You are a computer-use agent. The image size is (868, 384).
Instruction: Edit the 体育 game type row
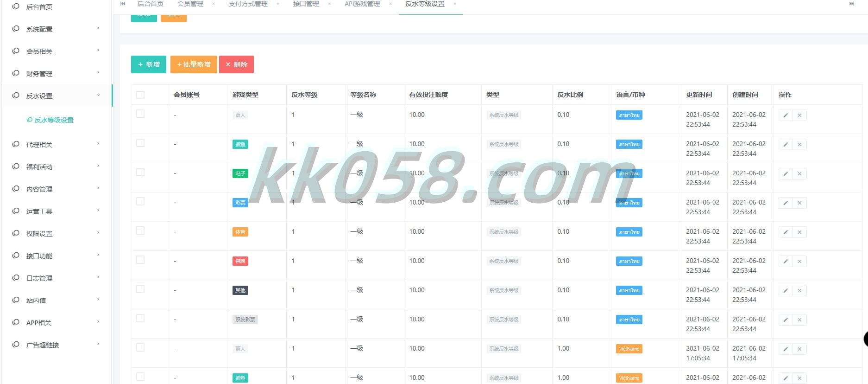point(786,232)
